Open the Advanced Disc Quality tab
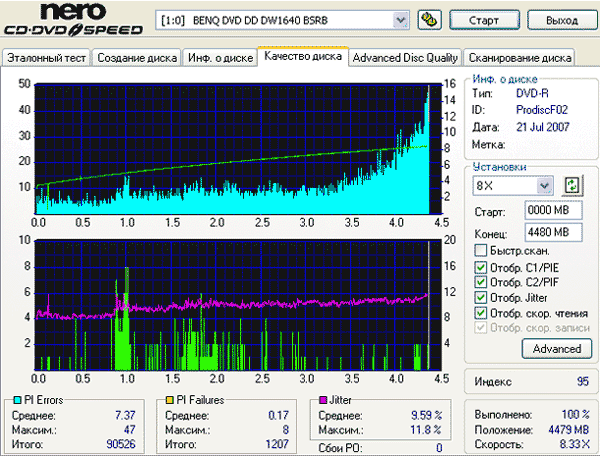 [x=405, y=58]
